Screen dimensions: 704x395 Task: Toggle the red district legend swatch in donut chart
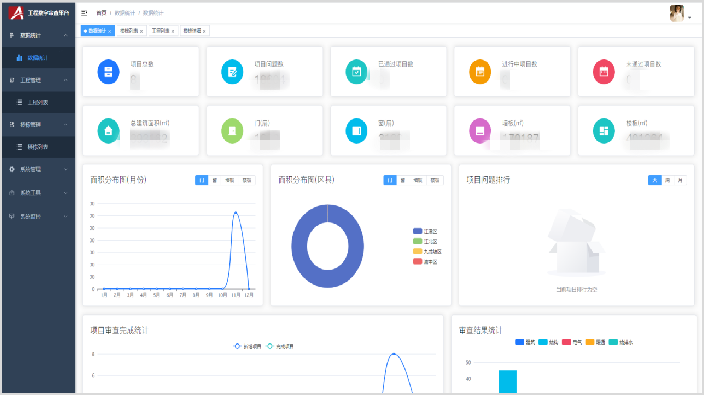pos(418,261)
